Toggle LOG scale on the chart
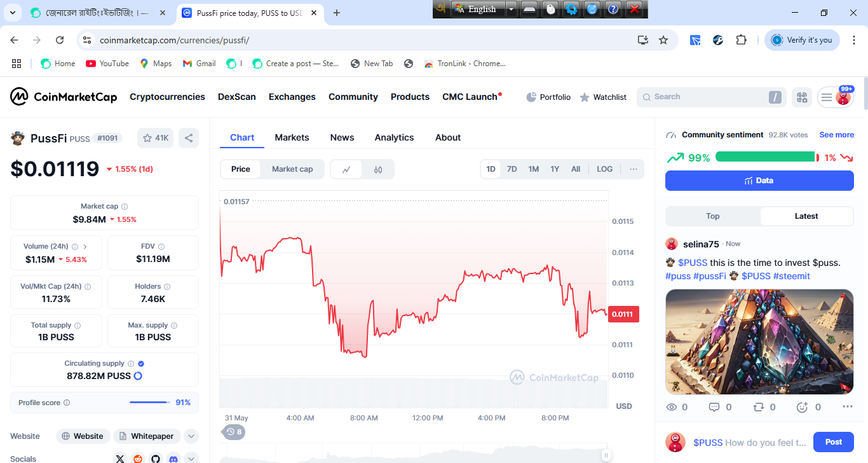 point(605,169)
